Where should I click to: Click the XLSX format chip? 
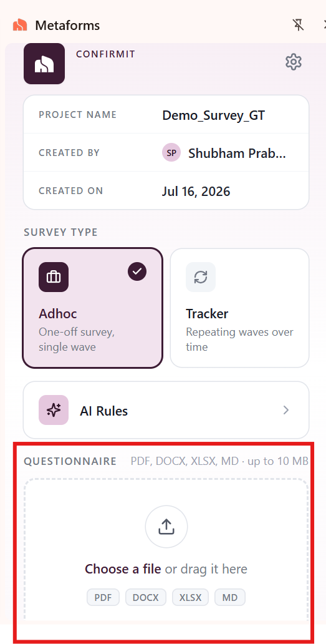(190, 597)
